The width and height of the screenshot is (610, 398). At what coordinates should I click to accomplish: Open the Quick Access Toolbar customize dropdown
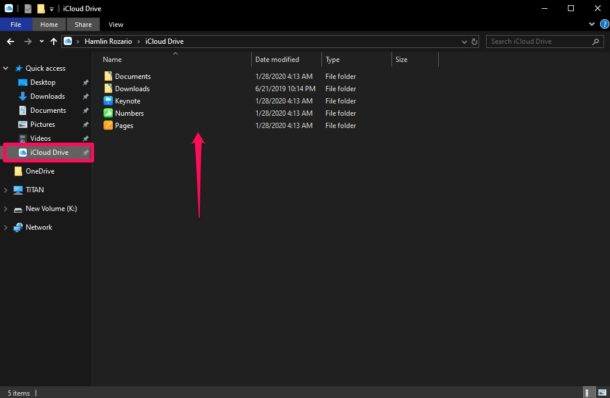point(51,9)
